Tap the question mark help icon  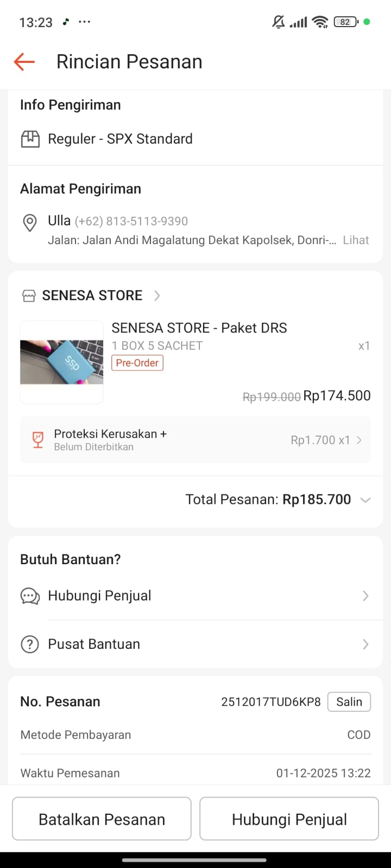30,644
